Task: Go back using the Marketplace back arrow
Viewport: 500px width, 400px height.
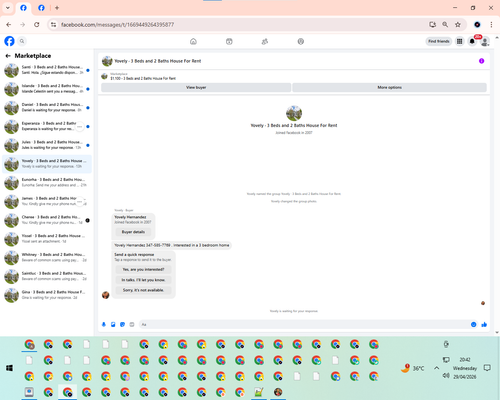Action: click(8, 56)
